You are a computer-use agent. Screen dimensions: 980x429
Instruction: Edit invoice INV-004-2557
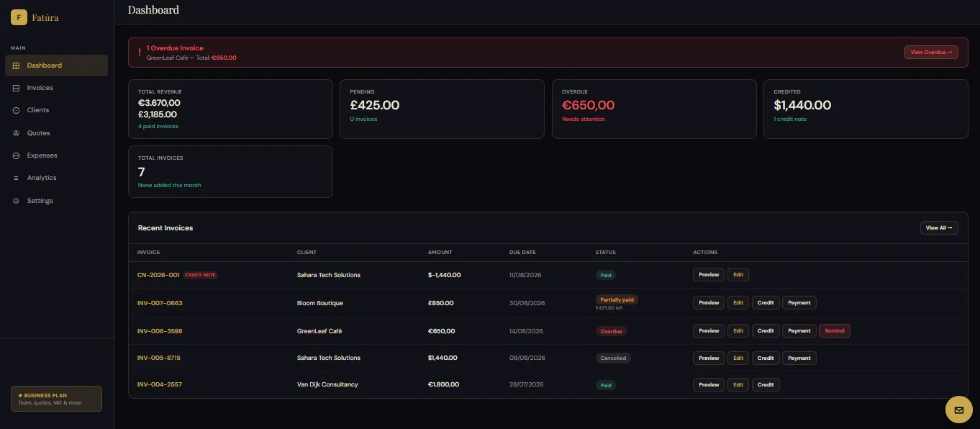tap(738, 385)
